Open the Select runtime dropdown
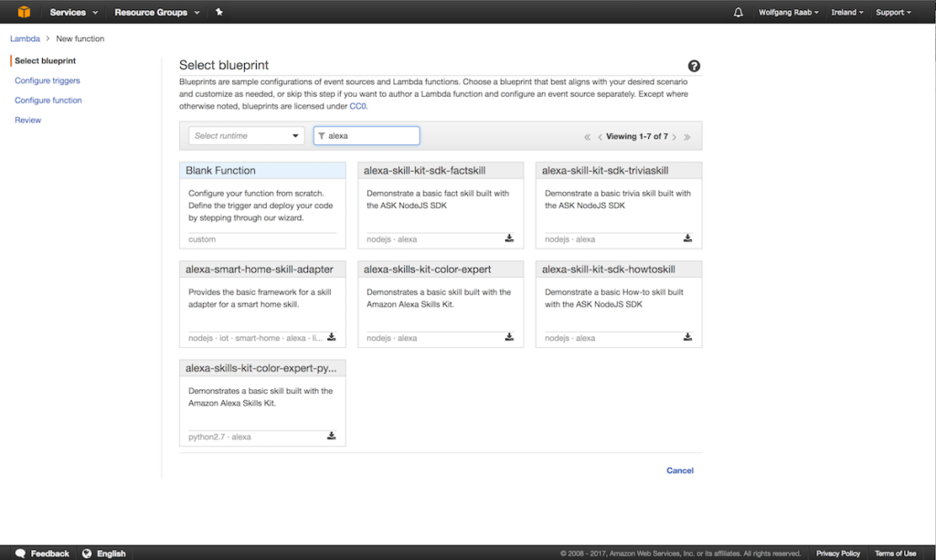936x560 pixels. 245,134
